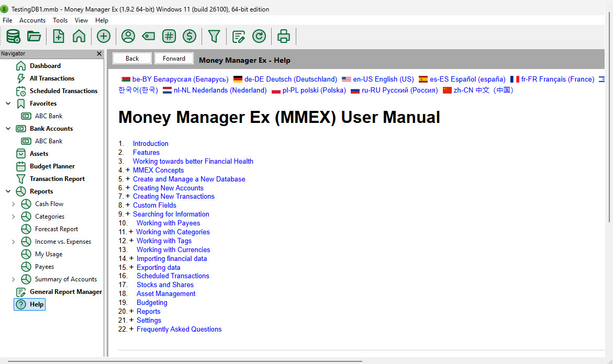Click the New Account document-plus icon
The image size is (613, 364).
[x=58, y=36]
